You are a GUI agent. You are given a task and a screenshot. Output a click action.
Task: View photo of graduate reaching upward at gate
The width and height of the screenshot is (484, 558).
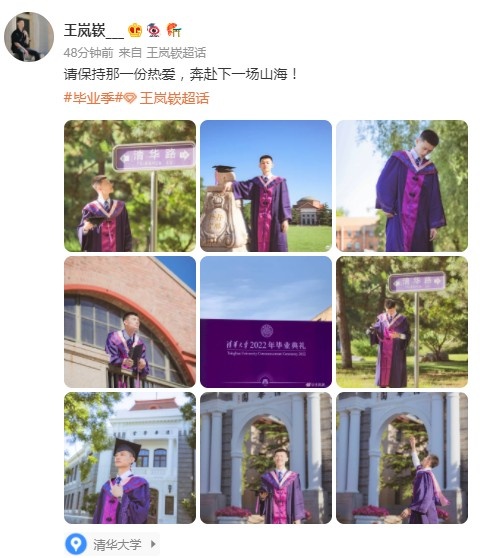coord(402,458)
